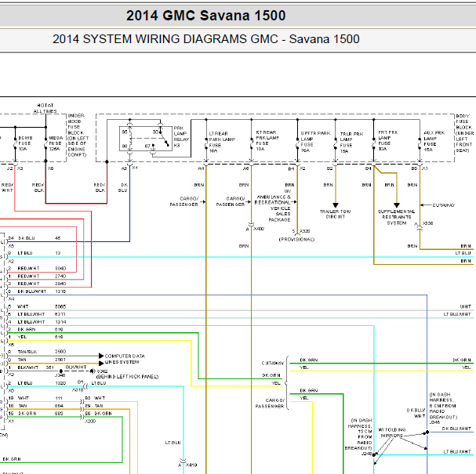Click the 'TRAILER TOW CIRCUIT' reference
This screenshot has height=474, width=476.
(335, 214)
